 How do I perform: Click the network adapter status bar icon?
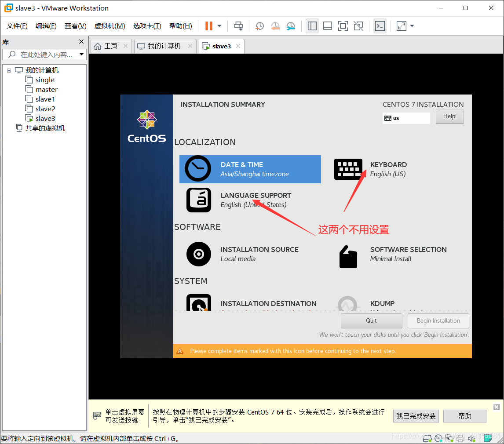pyautogui.click(x=449, y=438)
